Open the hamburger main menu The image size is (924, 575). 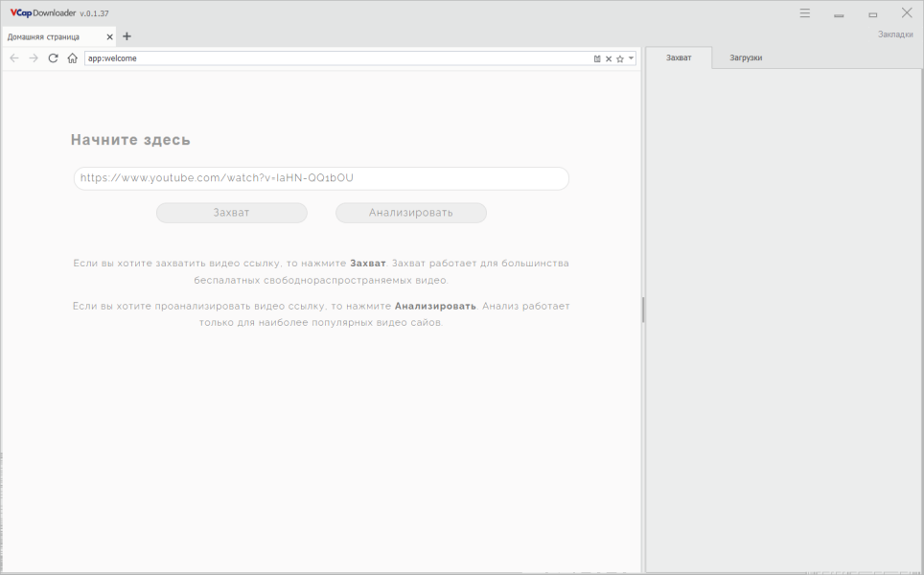805,13
